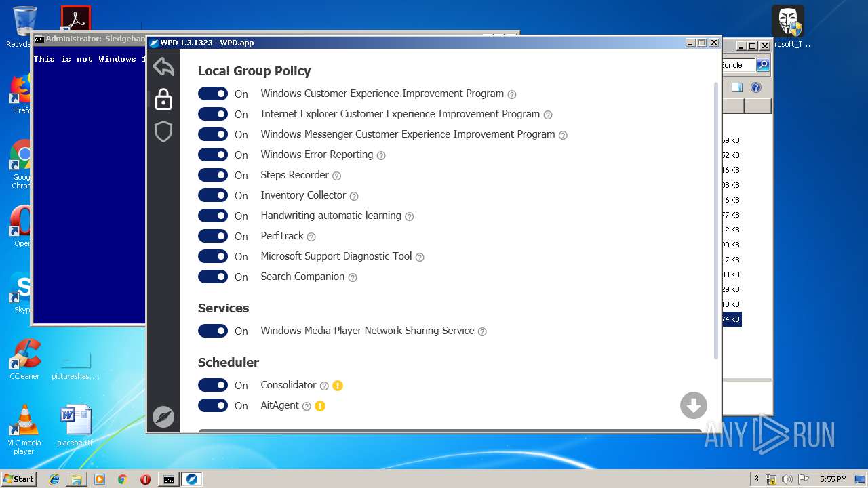Click the yellow warning icon next to AitAgent
Image resolution: width=868 pixels, height=488 pixels.
click(320, 406)
